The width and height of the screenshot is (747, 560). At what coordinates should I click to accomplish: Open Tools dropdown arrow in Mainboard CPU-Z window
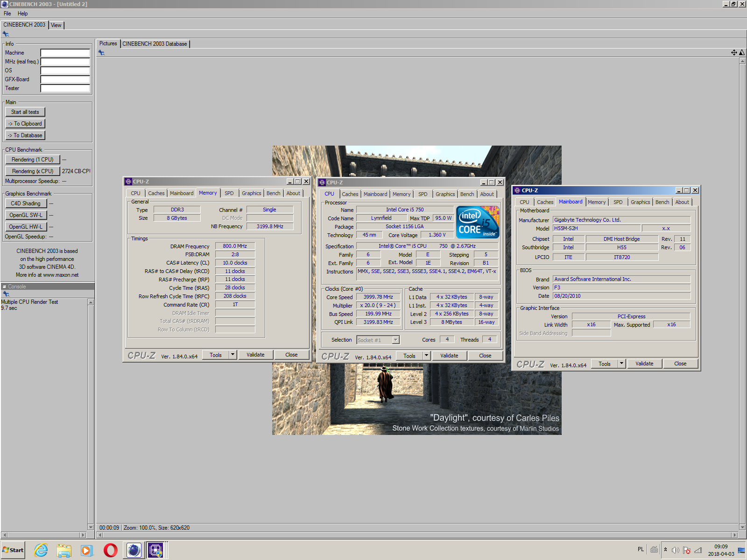pyautogui.click(x=621, y=364)
